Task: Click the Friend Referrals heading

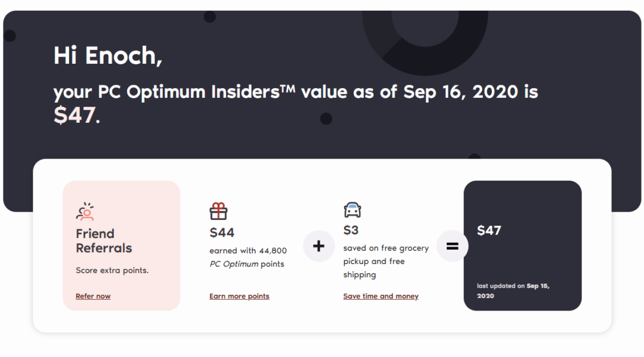Action: pyautogui.click(x=104, y=241)
